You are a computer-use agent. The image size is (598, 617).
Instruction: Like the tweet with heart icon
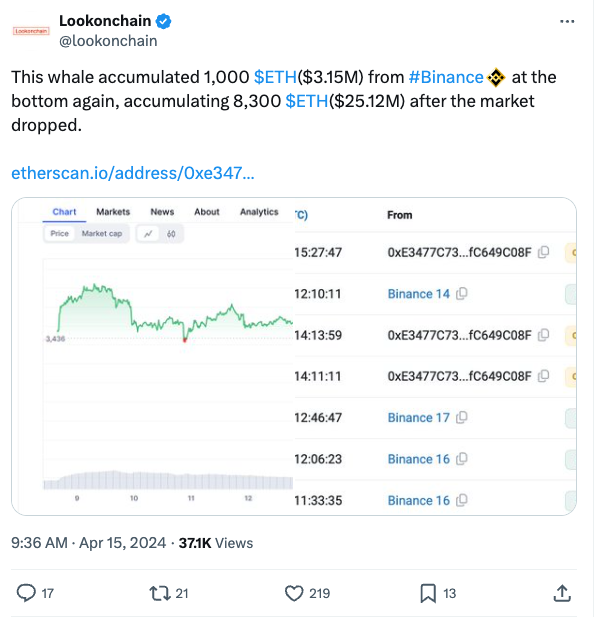pos(294,593)
